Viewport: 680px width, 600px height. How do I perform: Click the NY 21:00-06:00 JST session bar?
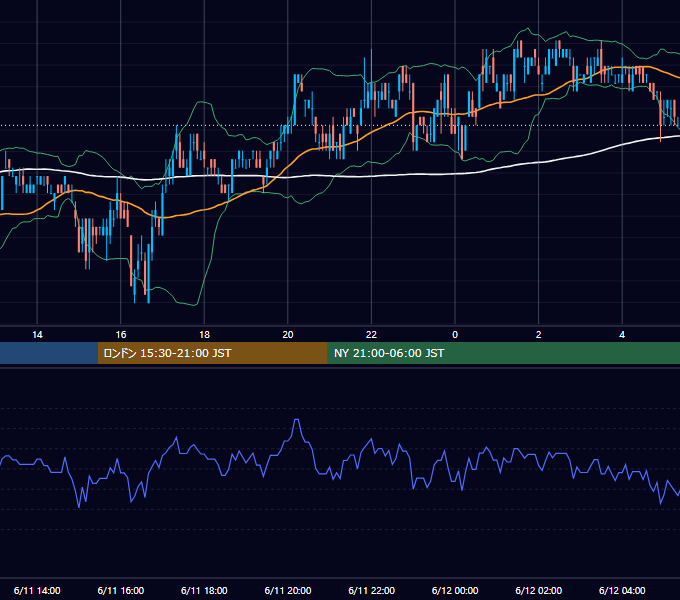tap(503, 353)
